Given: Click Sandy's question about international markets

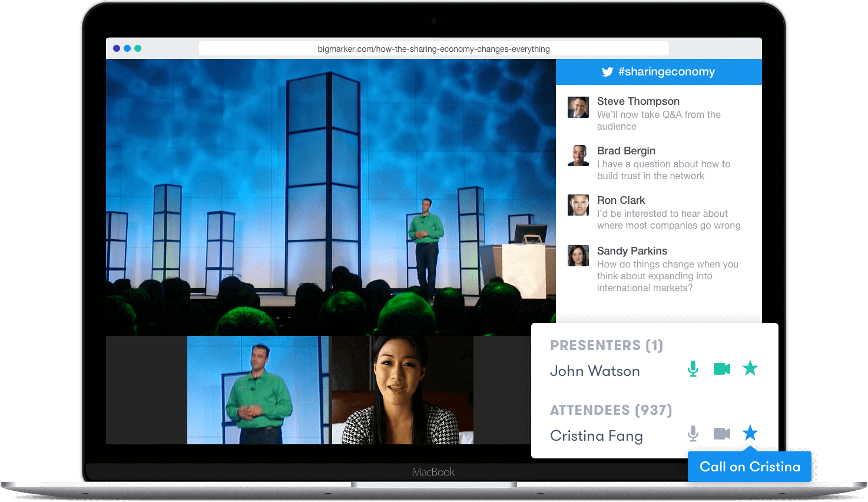Looking at the screenshot, I should [x=668, y=276].
